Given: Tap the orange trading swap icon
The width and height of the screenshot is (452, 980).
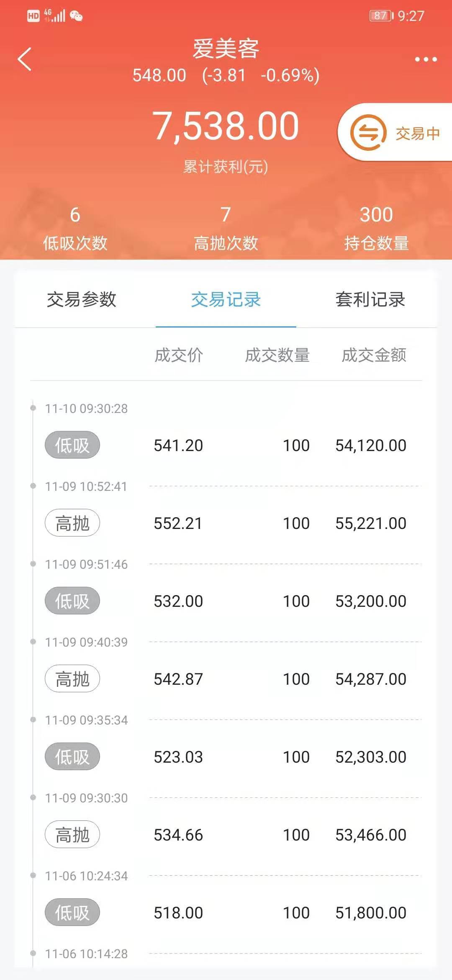Looking at the screenshot, I should 368,133.
